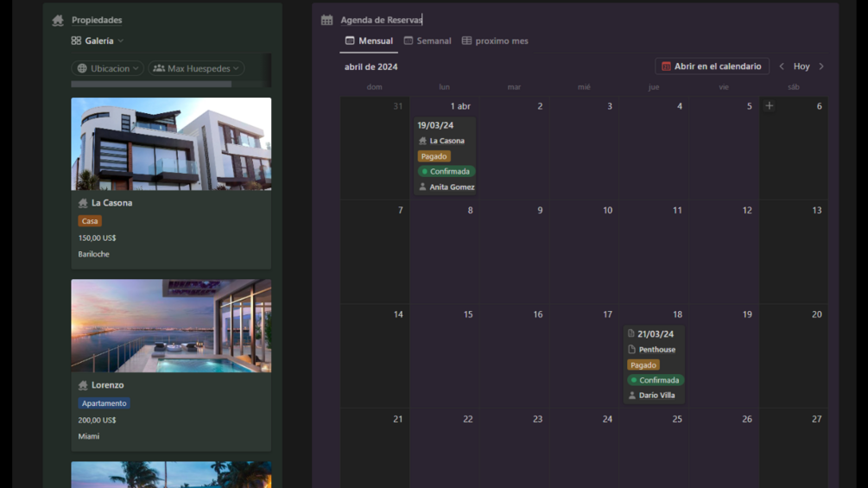
Task: Click Pagado tag in April 18 reservation
Action: (643, 365)
